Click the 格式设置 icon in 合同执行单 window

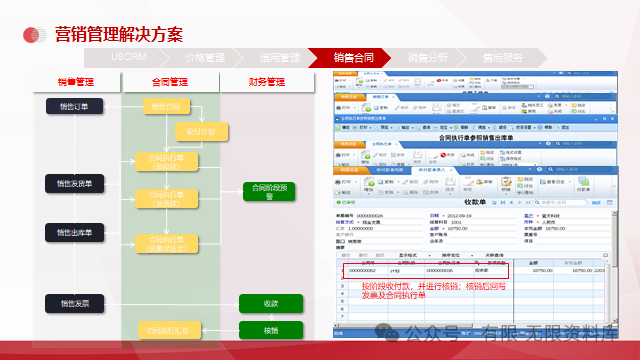coord(502,153)
